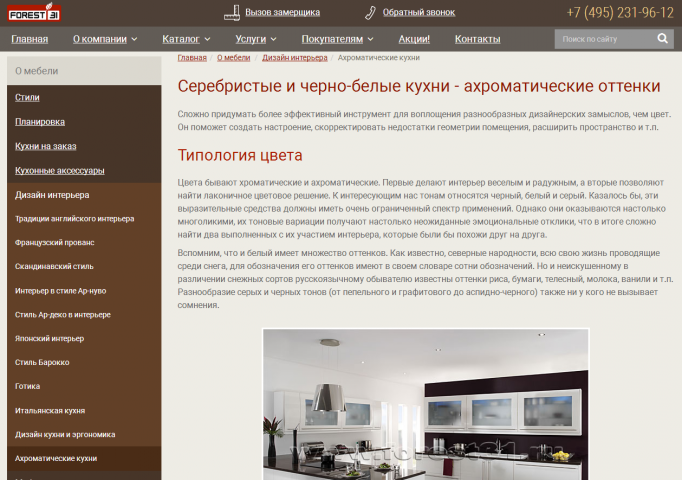The width and height of the screenshot is (682, 480).
Task: Click the Главная breadcrumb link
Action: tap(192, 57)
